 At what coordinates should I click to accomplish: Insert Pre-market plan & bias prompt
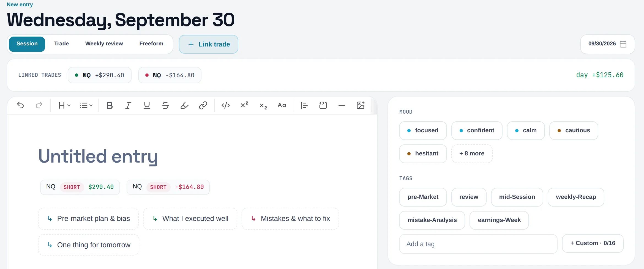click(88, 219)
